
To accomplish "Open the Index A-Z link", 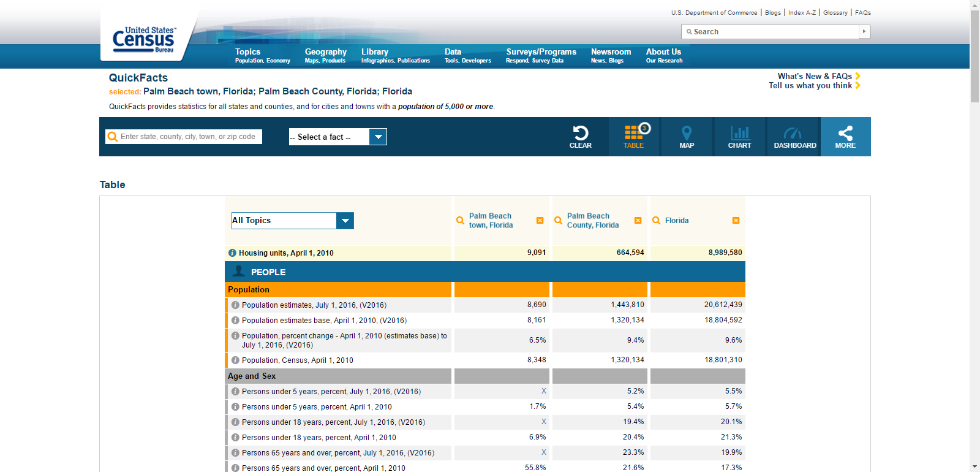I will pos(802,12).
